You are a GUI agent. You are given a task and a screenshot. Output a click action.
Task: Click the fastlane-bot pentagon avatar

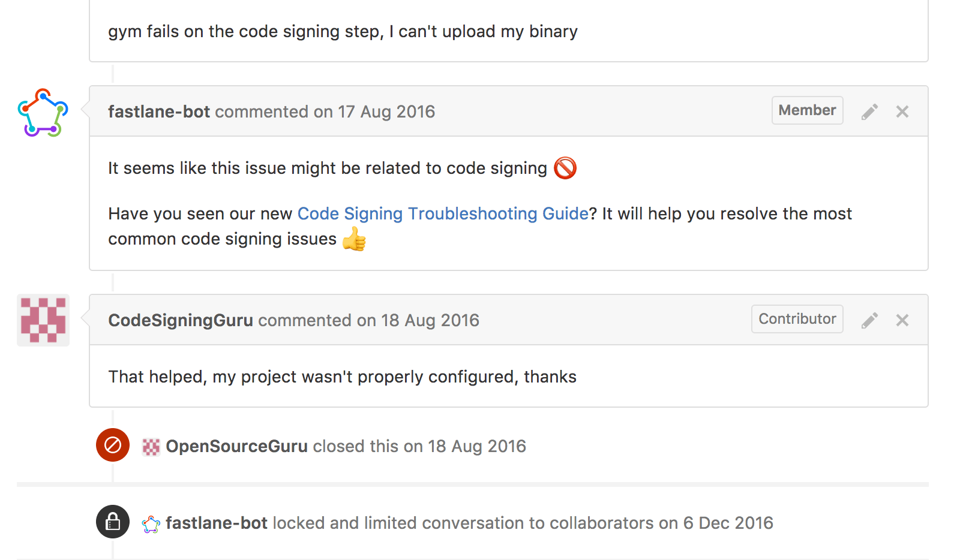(x=43, y=112)
